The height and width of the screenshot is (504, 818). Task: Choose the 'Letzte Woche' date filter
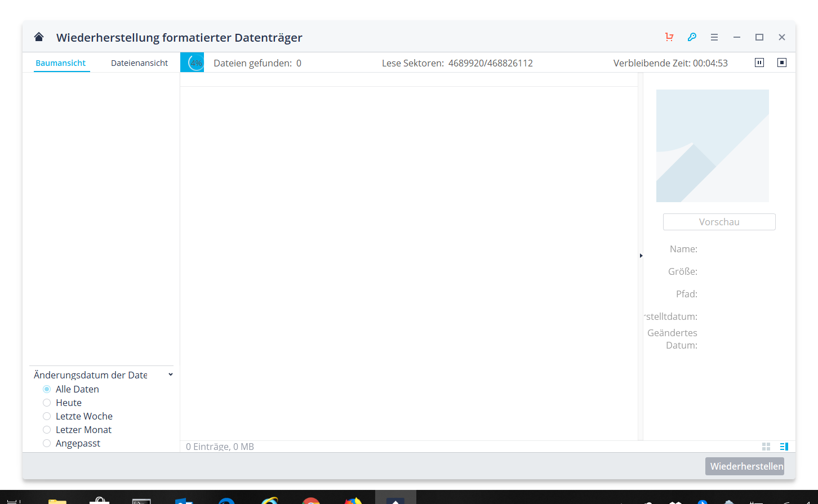coord(47,416)
